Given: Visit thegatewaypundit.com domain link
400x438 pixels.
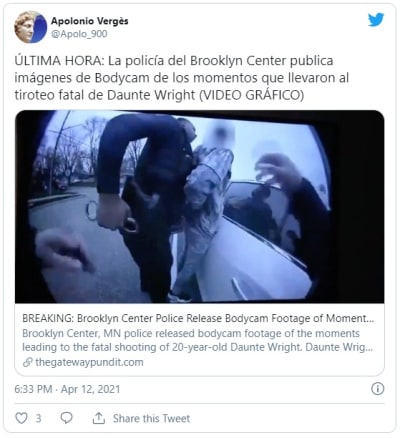Looking at the screenshot, I should click(89, 362).
